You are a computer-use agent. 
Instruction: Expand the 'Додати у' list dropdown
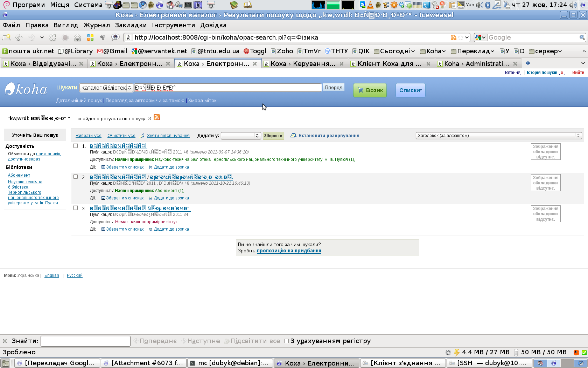pyautogui.click(x=241, y=136)
